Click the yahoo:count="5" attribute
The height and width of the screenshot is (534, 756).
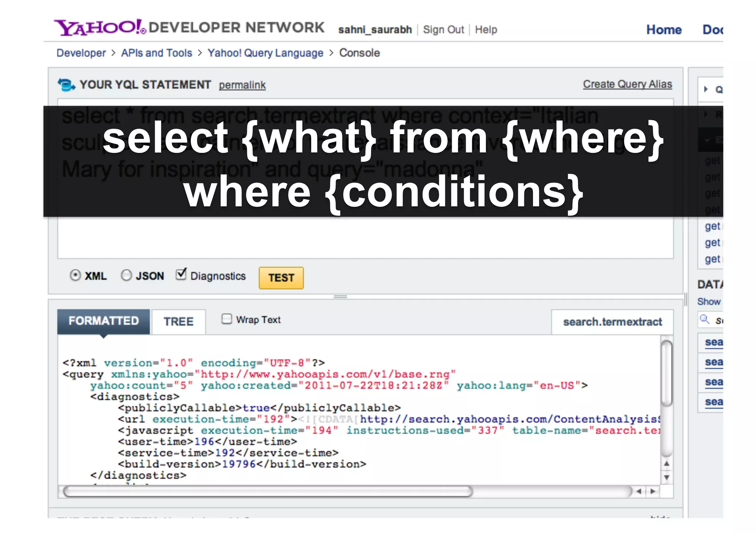pos(142,386)
